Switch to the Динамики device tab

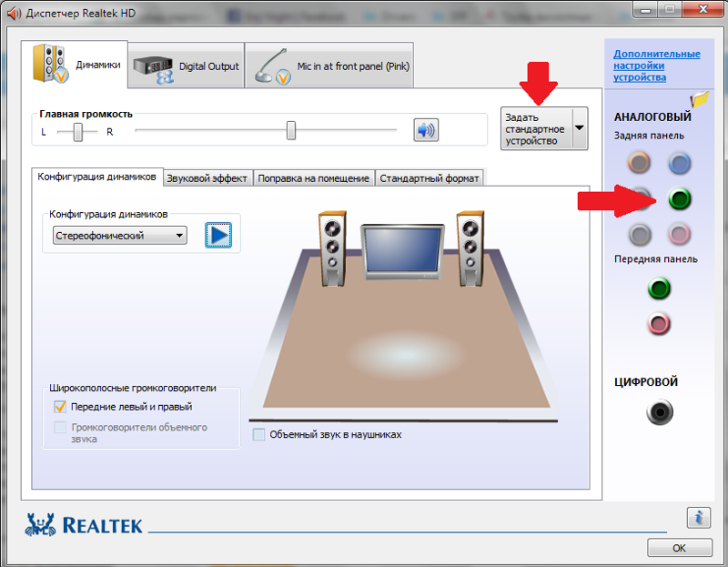click(x=75, y=64)
